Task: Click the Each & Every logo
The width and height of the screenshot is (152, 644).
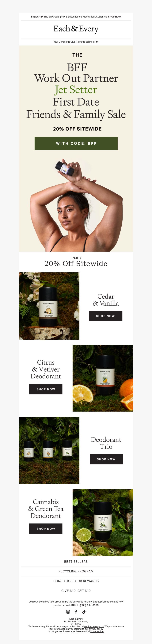Action: [76, 29]
